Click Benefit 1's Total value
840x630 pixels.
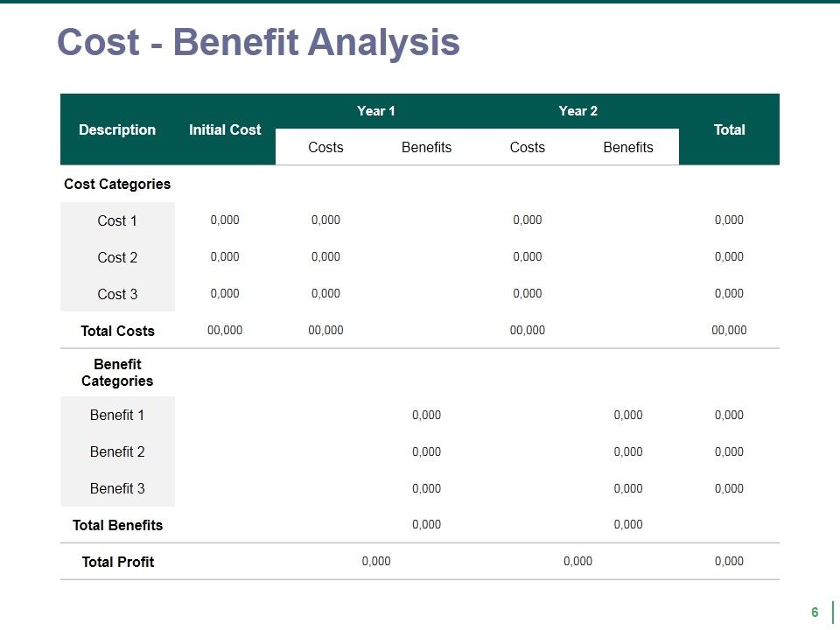pos(729,415)
